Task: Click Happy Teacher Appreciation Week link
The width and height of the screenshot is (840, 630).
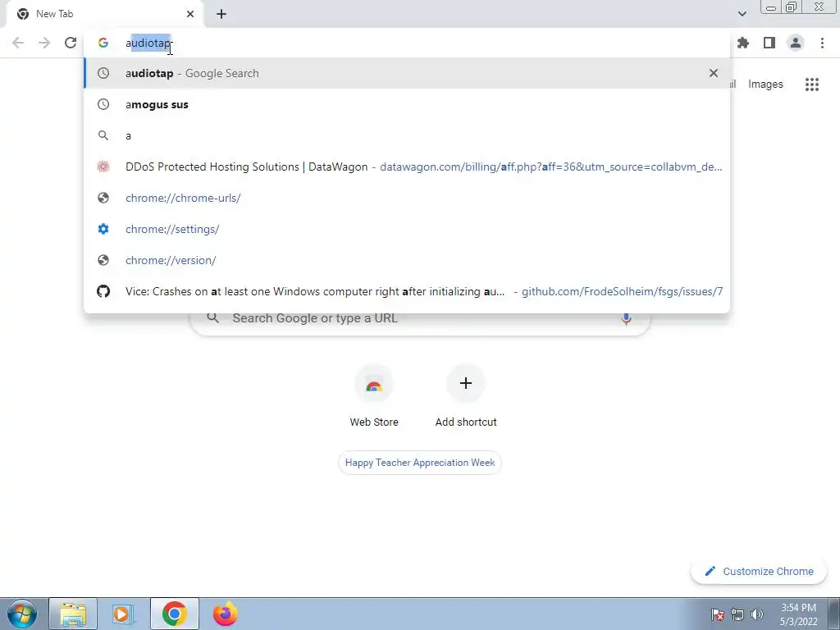Action: coord(420,463)
